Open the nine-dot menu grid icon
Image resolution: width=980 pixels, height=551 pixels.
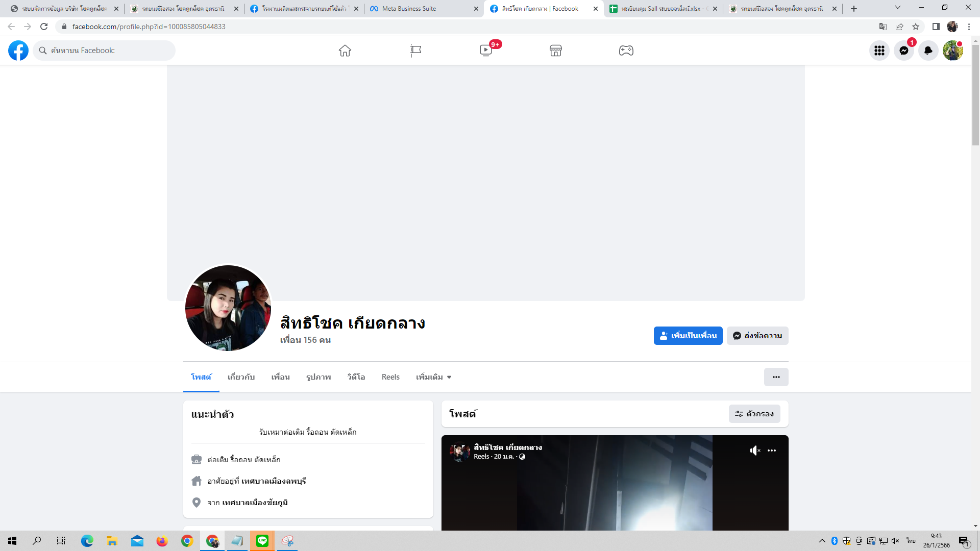(879, 51)
